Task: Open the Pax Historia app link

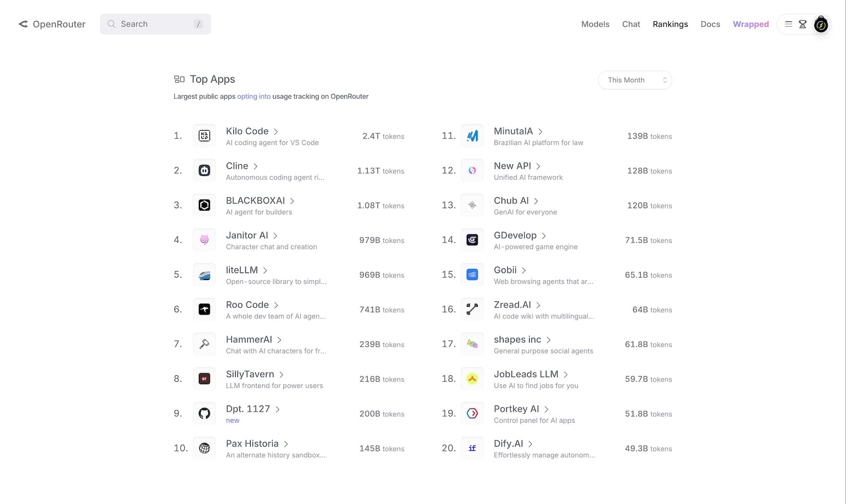Action: (252, 444)
